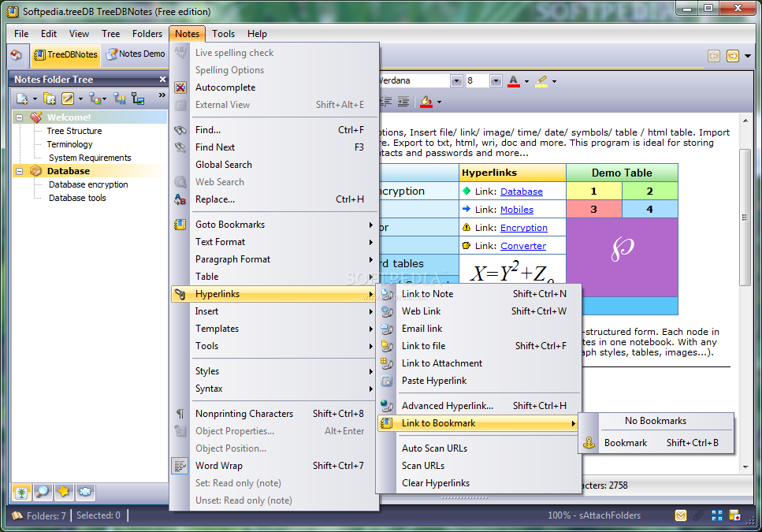Click the Hyperlinks chain icon

[180, 295]
